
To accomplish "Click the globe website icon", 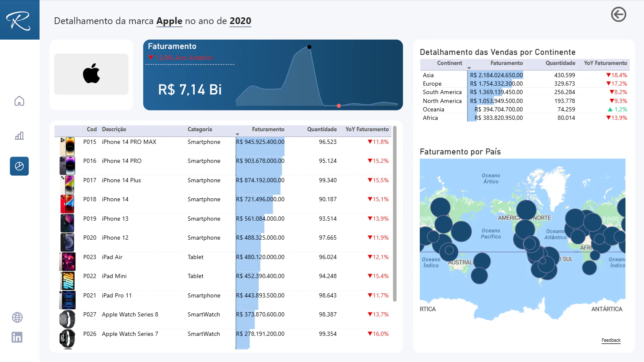I will tap(17, 317).
